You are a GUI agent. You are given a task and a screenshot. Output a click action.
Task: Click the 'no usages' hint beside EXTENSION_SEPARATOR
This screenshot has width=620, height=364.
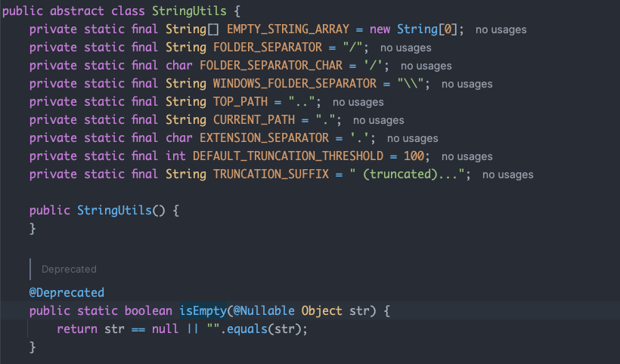(412, 138)
